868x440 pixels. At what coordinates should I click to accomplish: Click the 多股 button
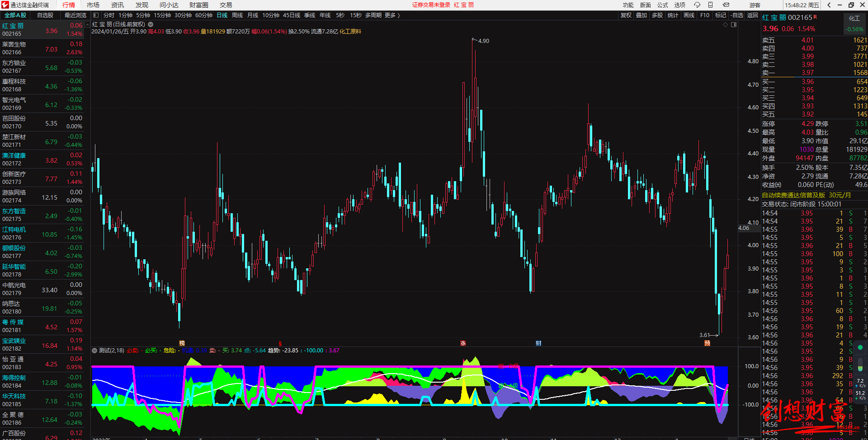pyautogui.click(x=657, y=15)
